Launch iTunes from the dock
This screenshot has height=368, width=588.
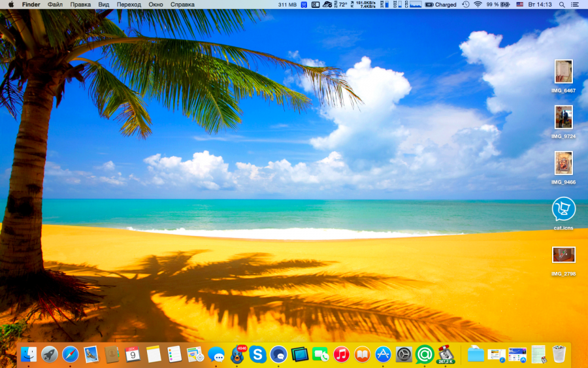pyautogui.click(x=341, y=354)
